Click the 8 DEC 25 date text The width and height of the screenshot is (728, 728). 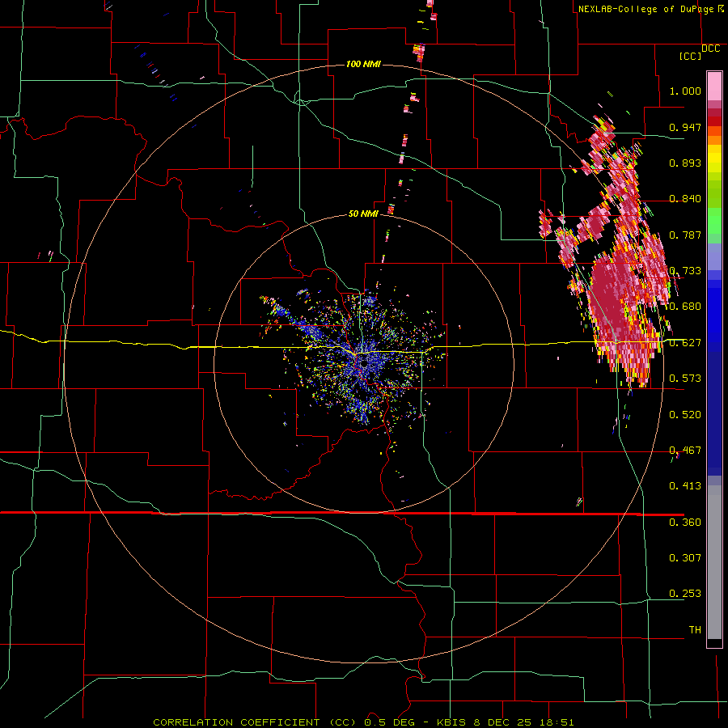504,722
